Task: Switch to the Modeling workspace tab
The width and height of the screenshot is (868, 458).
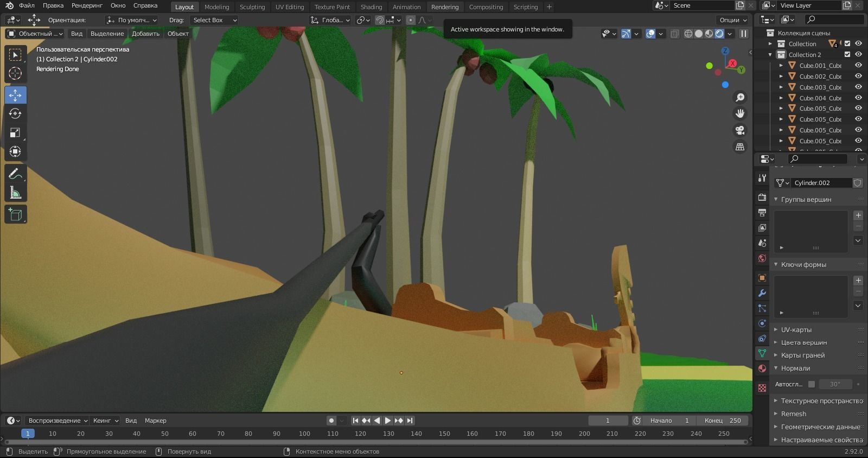Action: 216,7
